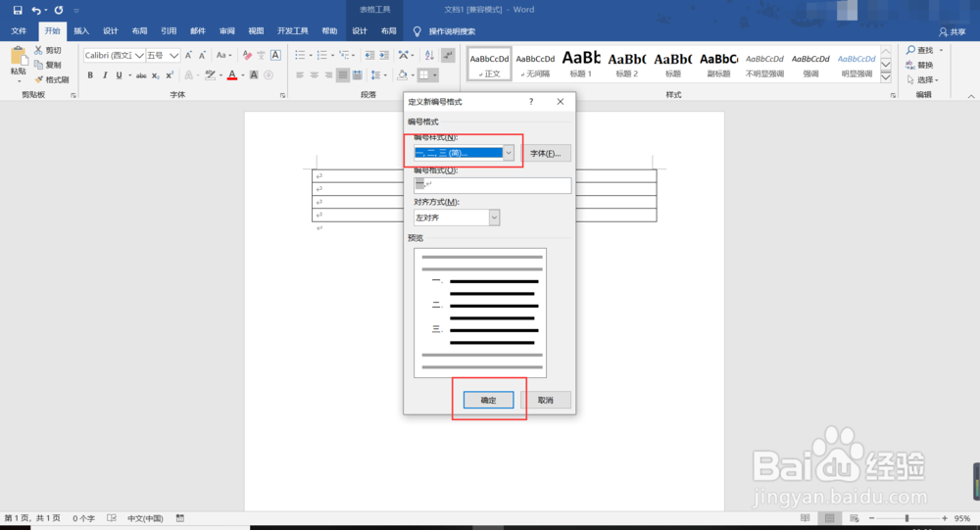Image resolution: width=980 pixels, height=530 pixels.
Task: Open the font name Calibri dropdown
Action: [139, 56]
